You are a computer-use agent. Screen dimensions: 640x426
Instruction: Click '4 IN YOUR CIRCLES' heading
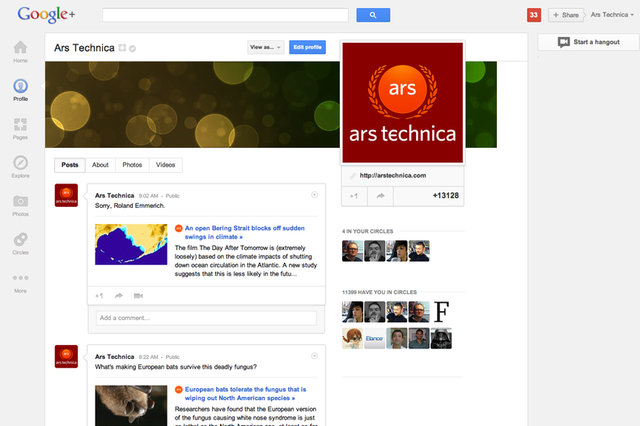point(367,231)
